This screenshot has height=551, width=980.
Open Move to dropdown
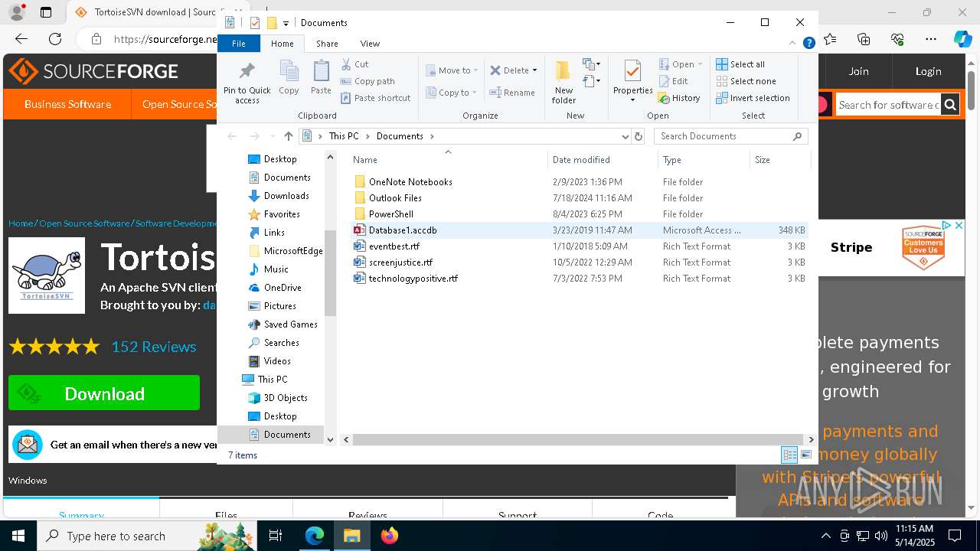point(452,70)
